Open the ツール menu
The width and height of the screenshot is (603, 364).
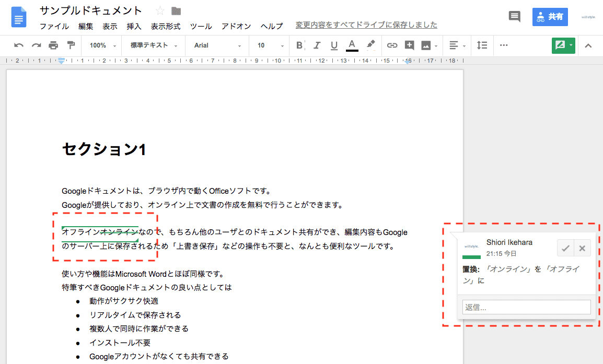click(x=201, y=26)
